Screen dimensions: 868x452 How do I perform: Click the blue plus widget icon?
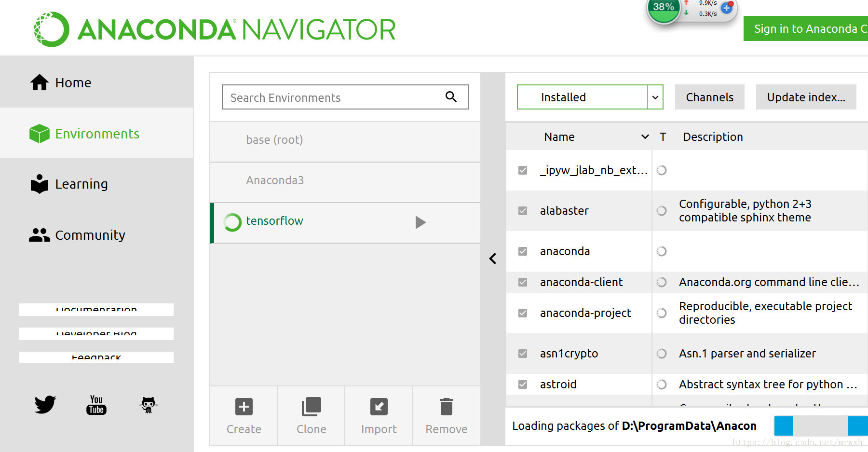727,8
